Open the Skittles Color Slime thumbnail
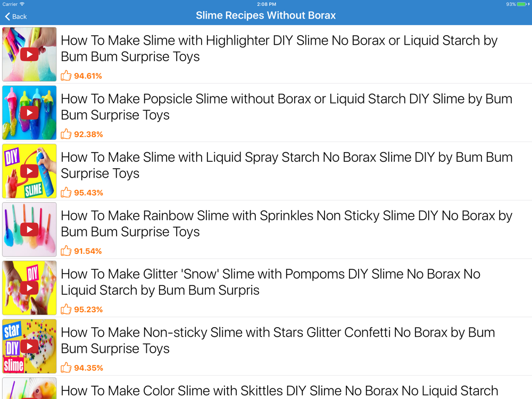Image resolution: width=532 pixels, height=399 pixels. 29,388
